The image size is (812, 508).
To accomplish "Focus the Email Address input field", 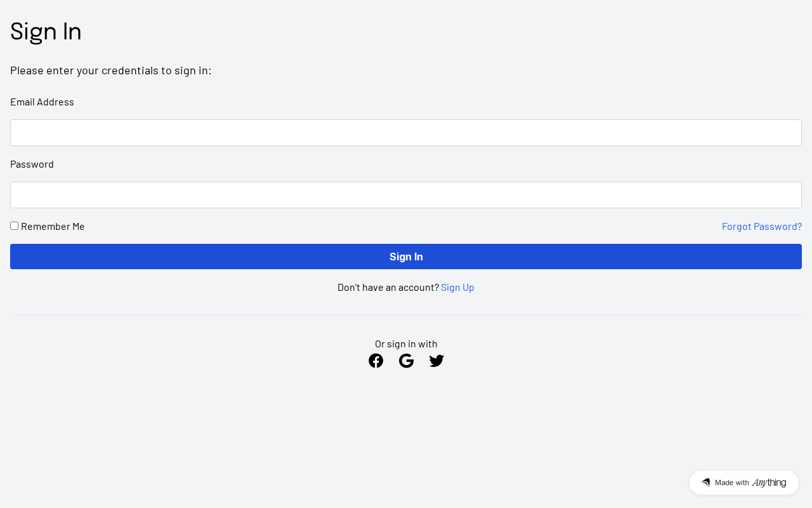I will (406, 133).
